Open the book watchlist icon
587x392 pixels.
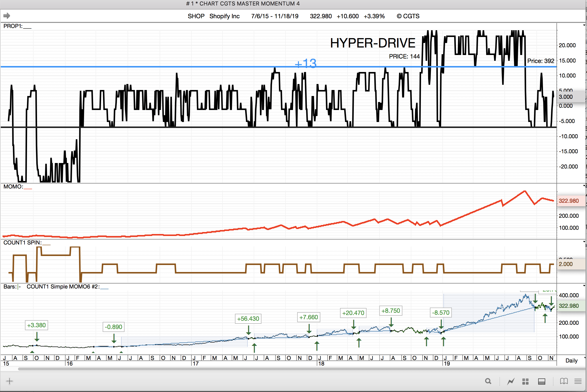coord(564,381)
